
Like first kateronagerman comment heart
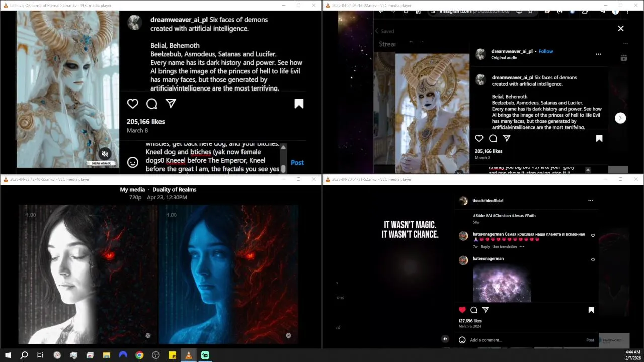pyautogui.click(x=593, y=236)
